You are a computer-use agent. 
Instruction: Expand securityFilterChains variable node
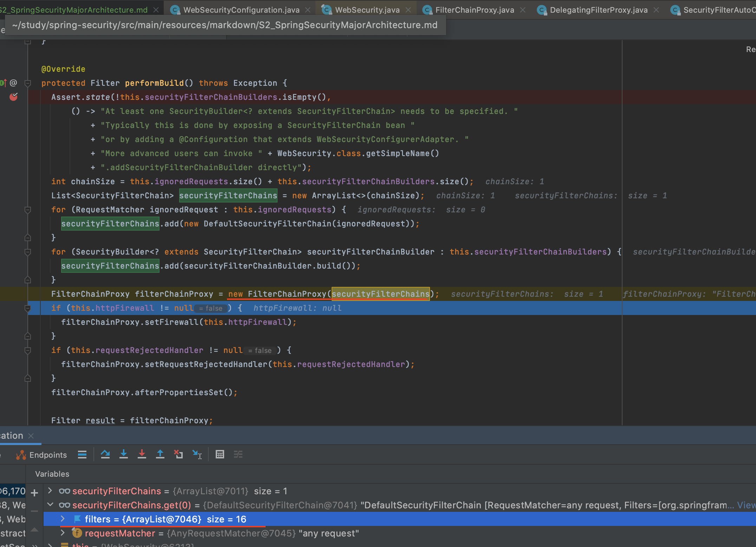point(50,491)
